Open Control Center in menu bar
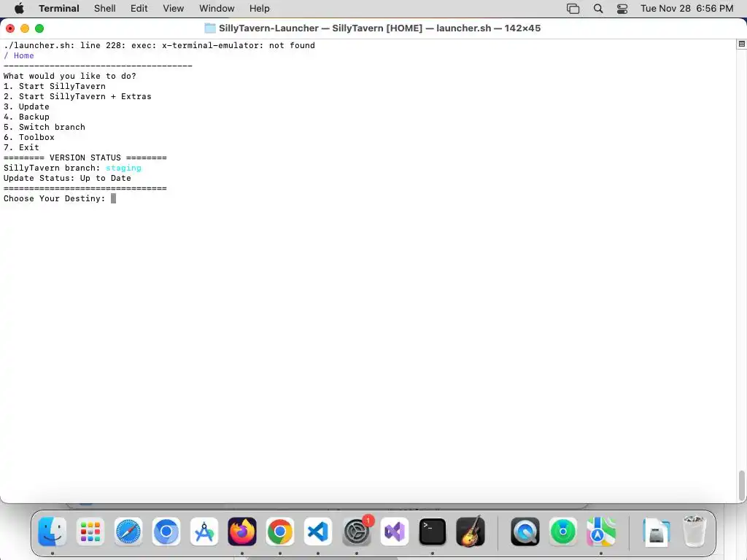 [x=622, y=9]
